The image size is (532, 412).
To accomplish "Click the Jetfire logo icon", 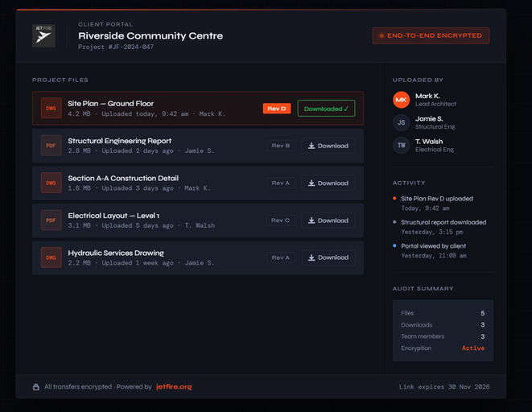I will point(43,35).
